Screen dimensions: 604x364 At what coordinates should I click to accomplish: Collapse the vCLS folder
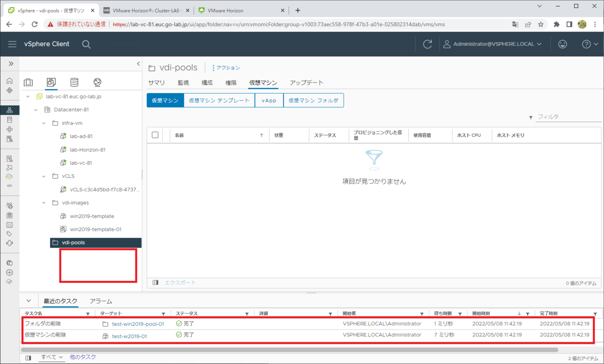point(44,176)
